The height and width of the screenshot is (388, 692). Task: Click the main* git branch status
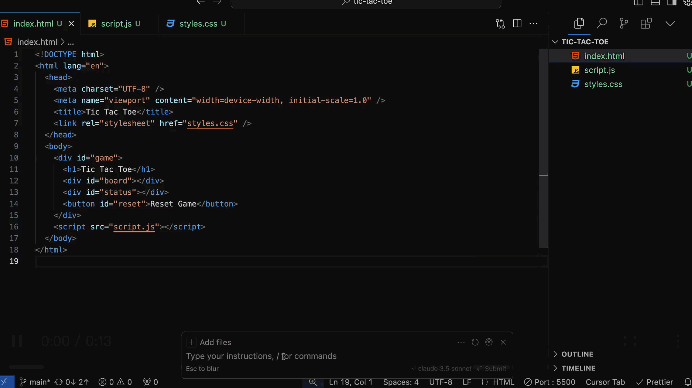[x=35, y=382]
